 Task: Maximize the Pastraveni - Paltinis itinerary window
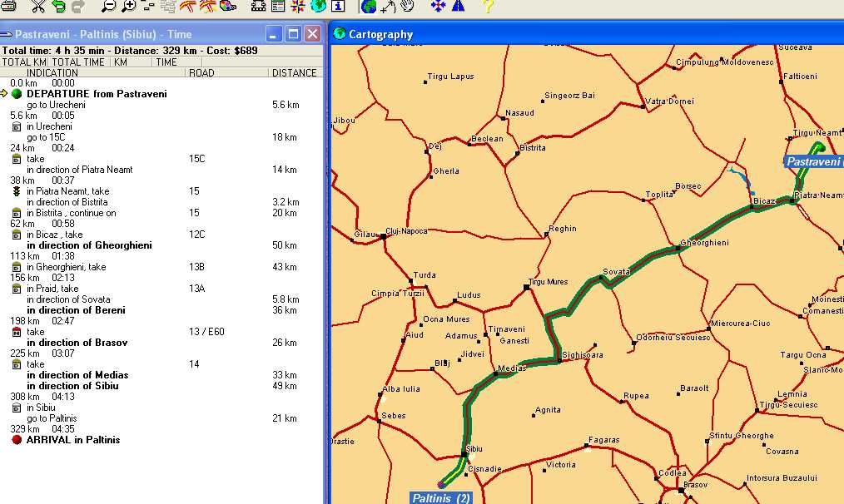point(293,34)
